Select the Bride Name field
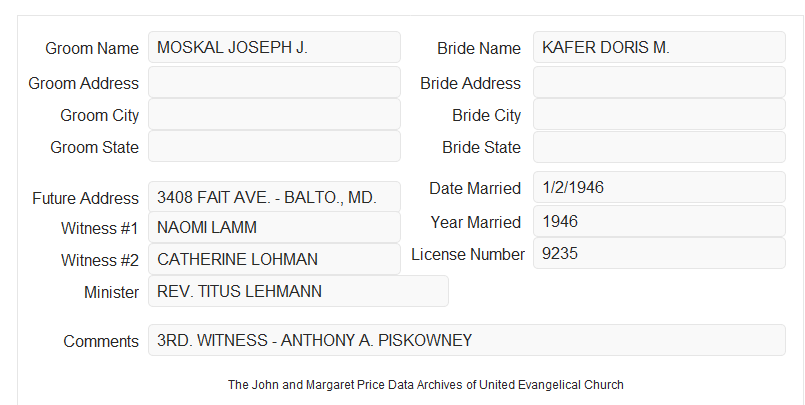 coord(659,47)
